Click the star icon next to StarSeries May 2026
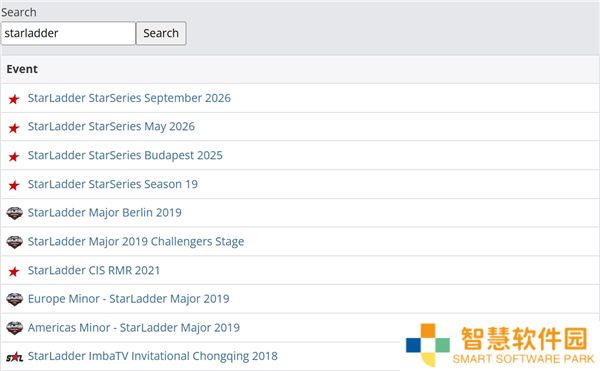Screen dimensions: 600x371 [14, 128]
